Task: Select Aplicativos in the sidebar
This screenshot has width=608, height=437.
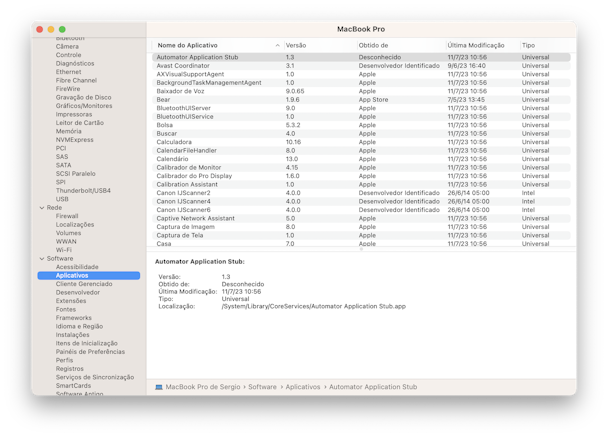Action: [x=89, y=276]
